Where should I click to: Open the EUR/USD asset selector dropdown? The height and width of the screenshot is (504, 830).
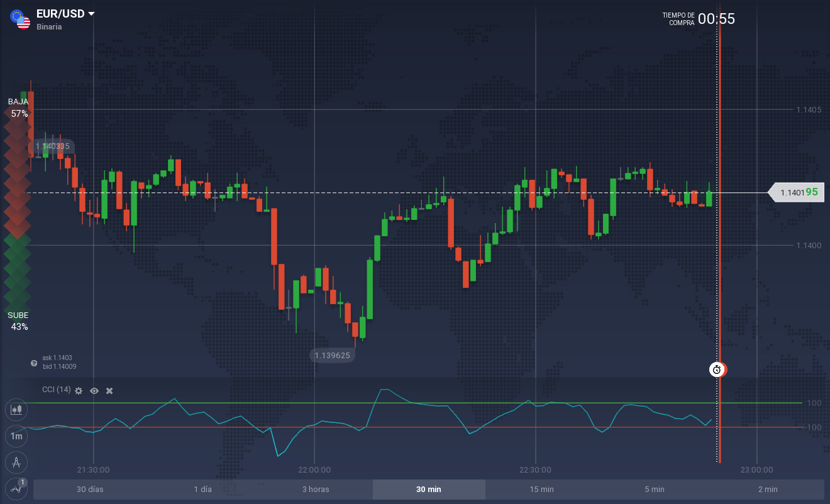pyautogui.click(x=65, y=14)
